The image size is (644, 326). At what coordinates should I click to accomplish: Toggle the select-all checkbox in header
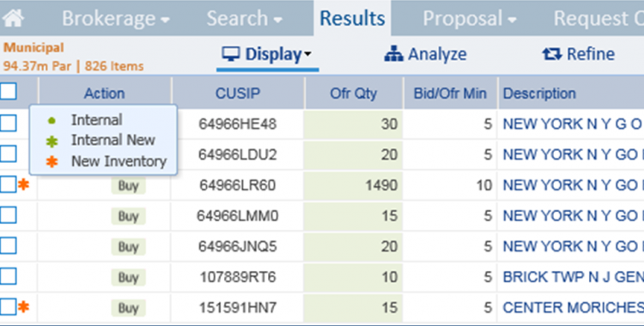[x=9, y=91]
